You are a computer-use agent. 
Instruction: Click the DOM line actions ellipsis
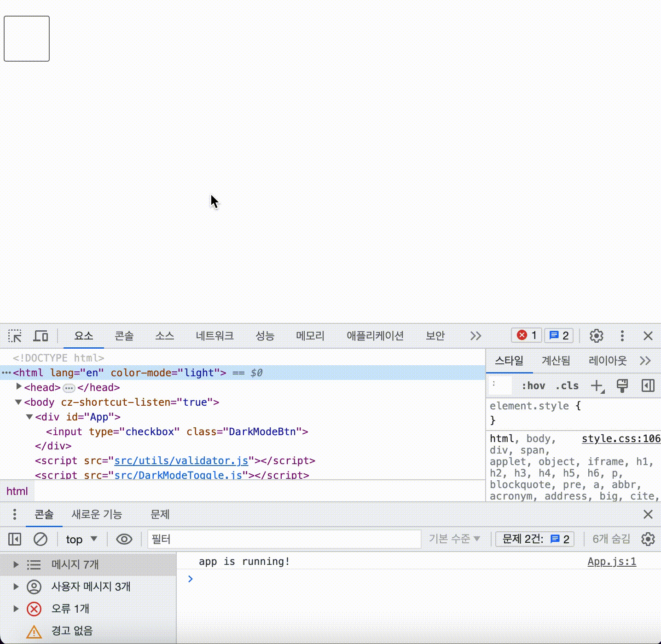coord(6,373)
